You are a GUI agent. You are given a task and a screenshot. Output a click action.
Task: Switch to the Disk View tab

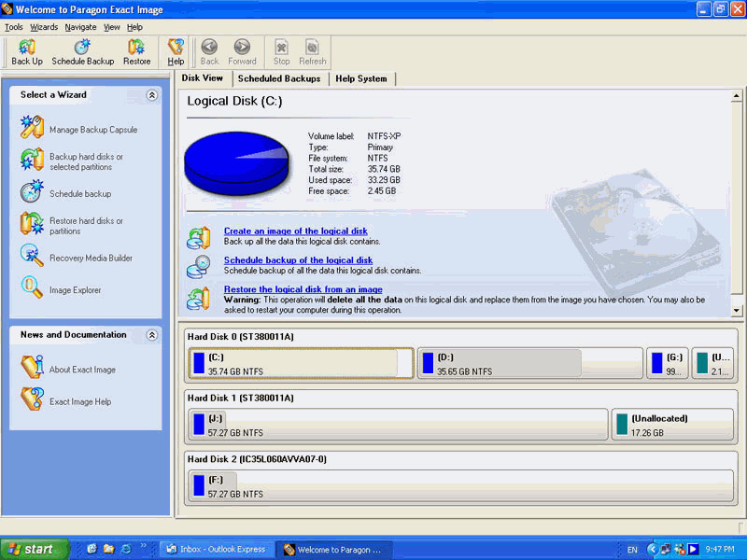tap(203, 78)
